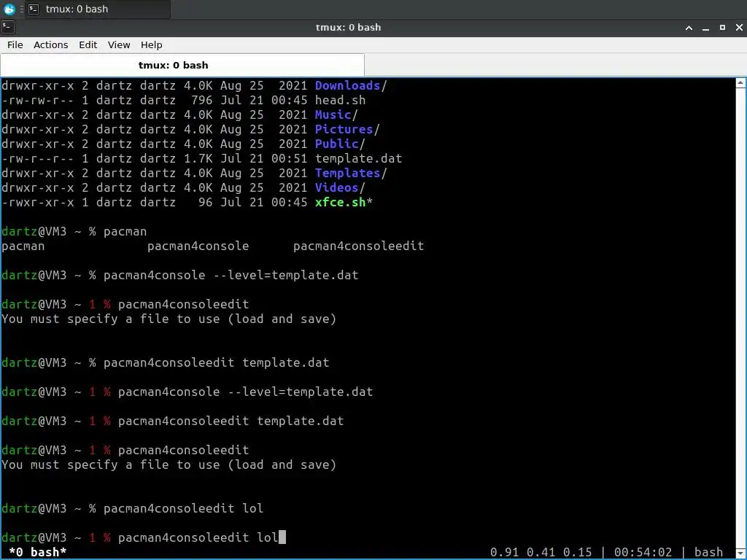The width and height of the screenshot is (747, 560).
Task: Click the Music/ directory name
Action: pos(336,114)
